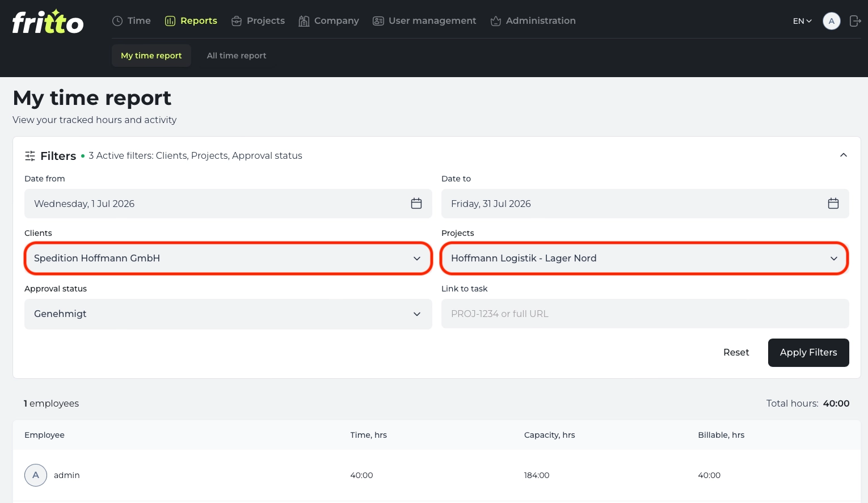Click the logout icon

pos(855,21)
